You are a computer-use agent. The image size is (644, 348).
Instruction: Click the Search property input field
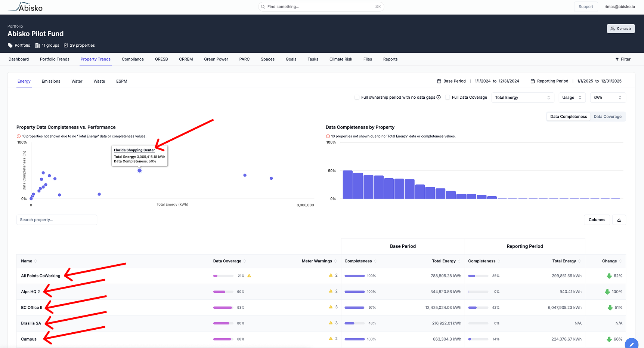click(57, 220)
